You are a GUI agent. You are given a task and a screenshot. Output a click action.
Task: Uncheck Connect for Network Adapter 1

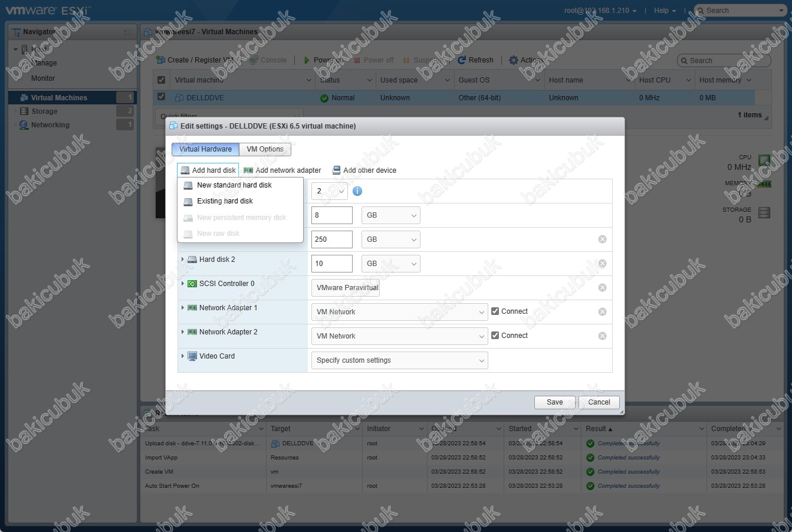495,311
